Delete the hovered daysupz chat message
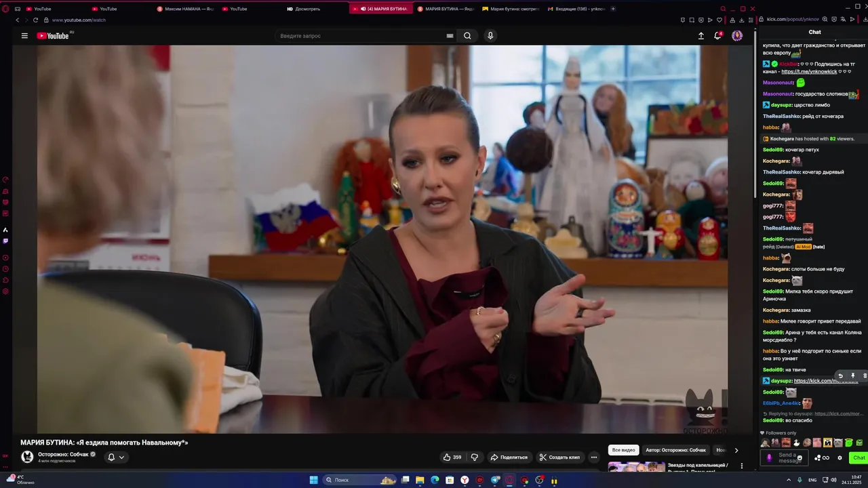The width and height of the screenshot is (868, 488). tap(864, 375)
